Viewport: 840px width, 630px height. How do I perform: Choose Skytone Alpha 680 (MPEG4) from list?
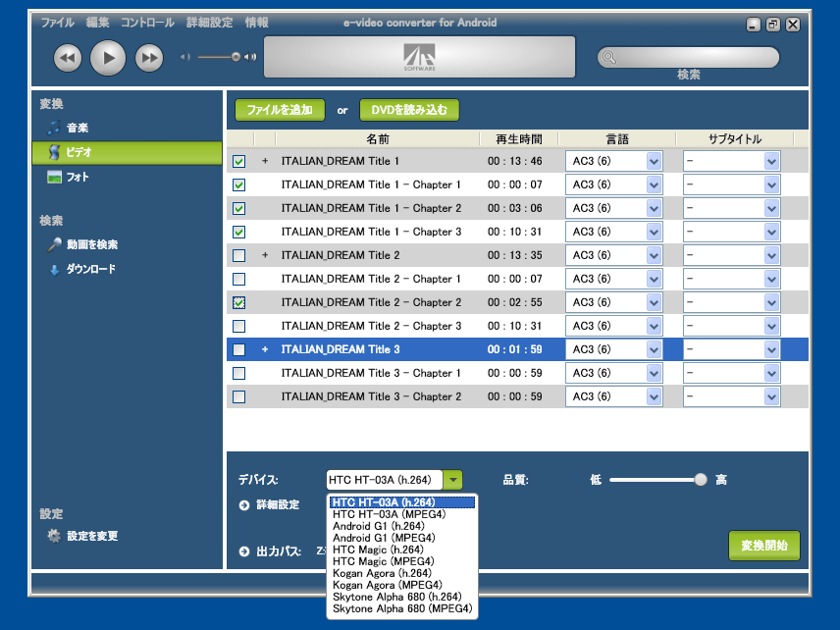pyautogui.click(x=402, y=608)
